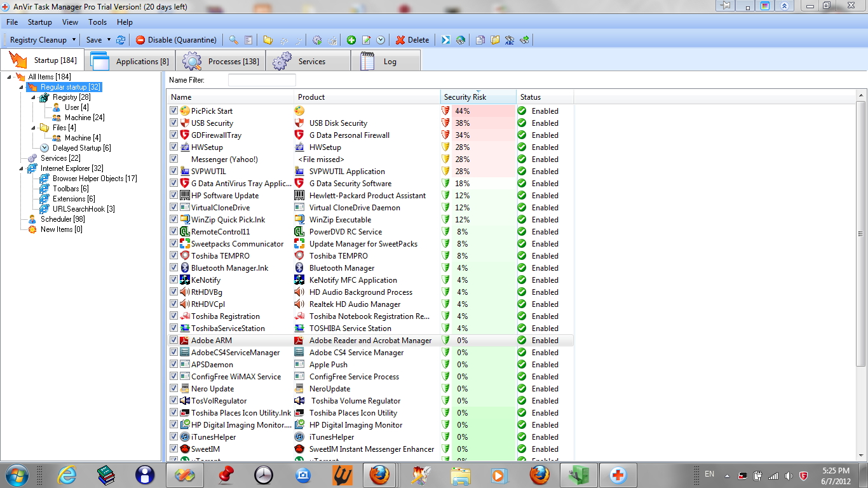Screen dimensions: 868x488
Task: Click the Delete button in toolbar
Action: (x=412, y=40)
